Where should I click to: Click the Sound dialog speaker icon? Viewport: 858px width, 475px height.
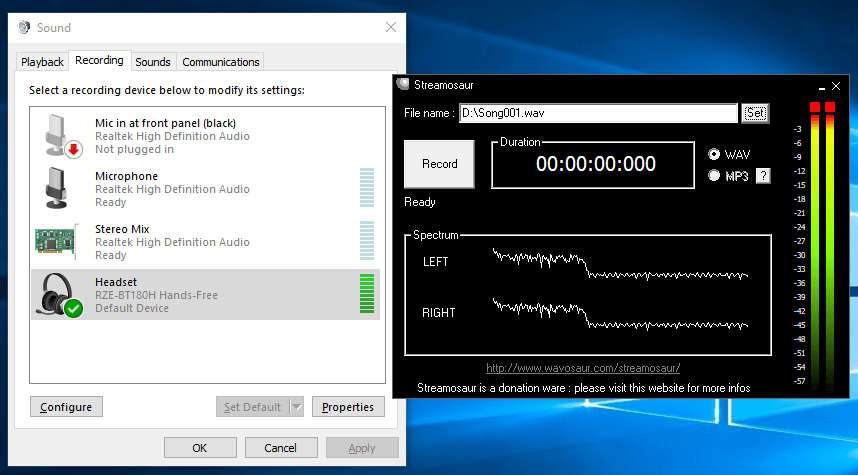click(25, 27)
